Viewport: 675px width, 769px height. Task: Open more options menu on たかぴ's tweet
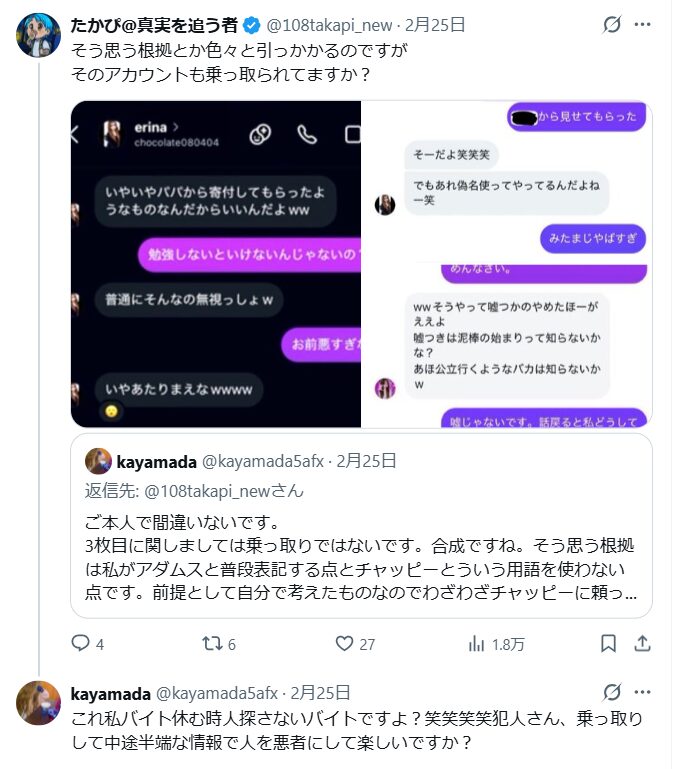642,25
